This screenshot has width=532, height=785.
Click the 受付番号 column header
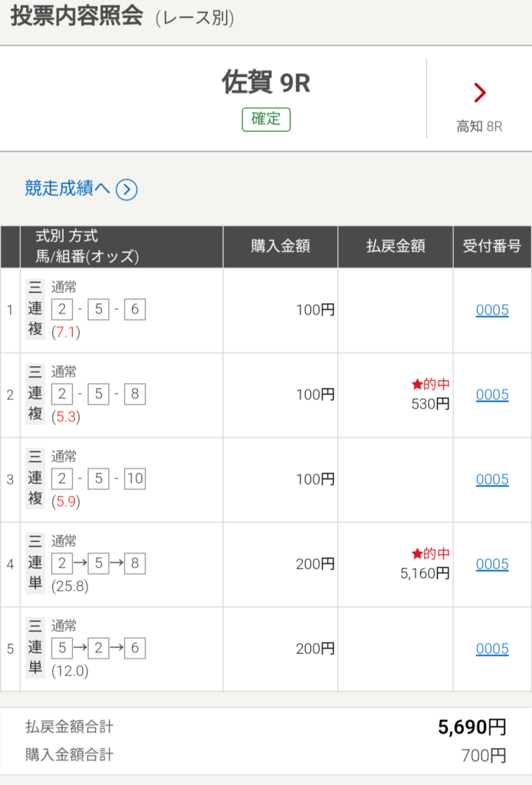[x=492, y=247]
